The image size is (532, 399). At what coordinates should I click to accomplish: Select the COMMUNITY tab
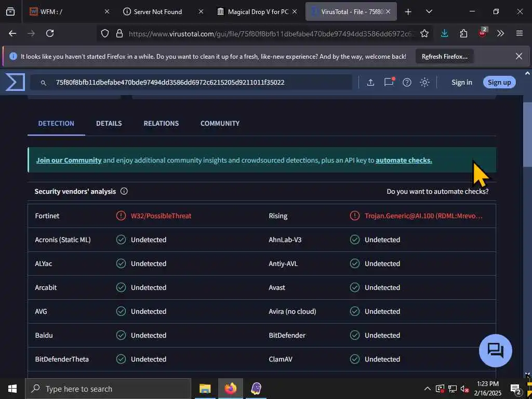pos(220,123)
